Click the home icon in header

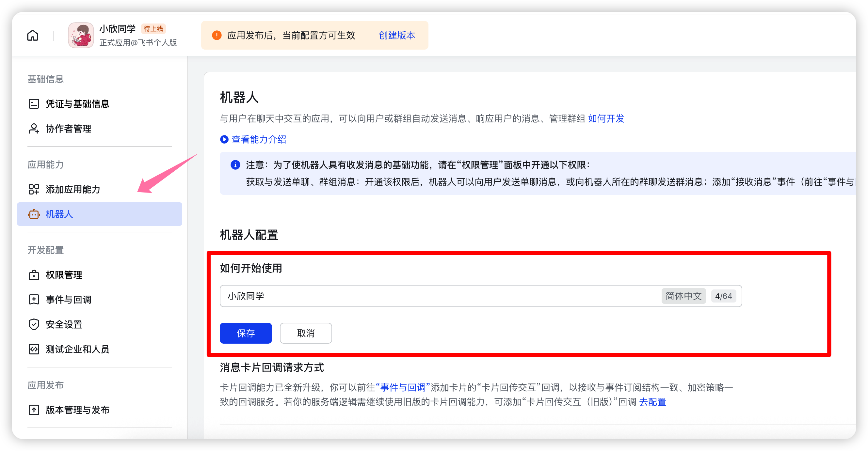pos(33,35)
